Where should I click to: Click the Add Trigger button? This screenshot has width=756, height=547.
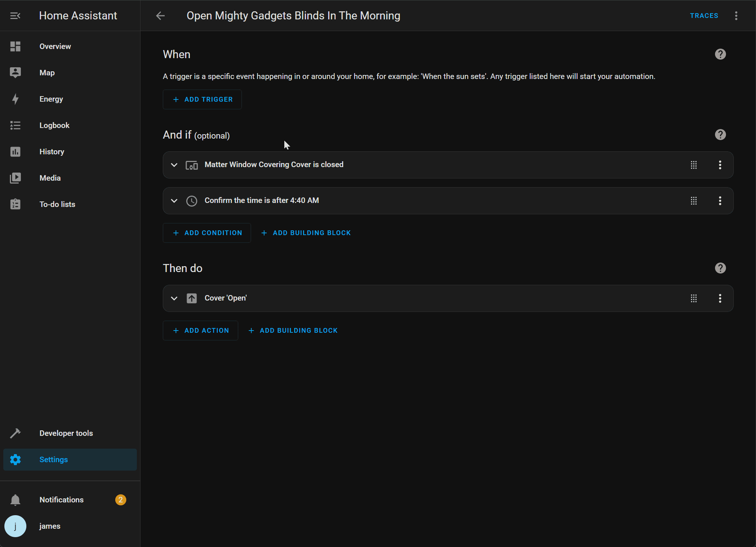pos(202,99)
